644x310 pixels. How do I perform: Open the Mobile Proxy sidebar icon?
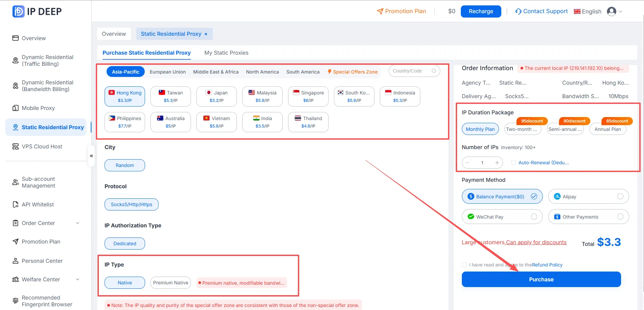coord(16,108)
